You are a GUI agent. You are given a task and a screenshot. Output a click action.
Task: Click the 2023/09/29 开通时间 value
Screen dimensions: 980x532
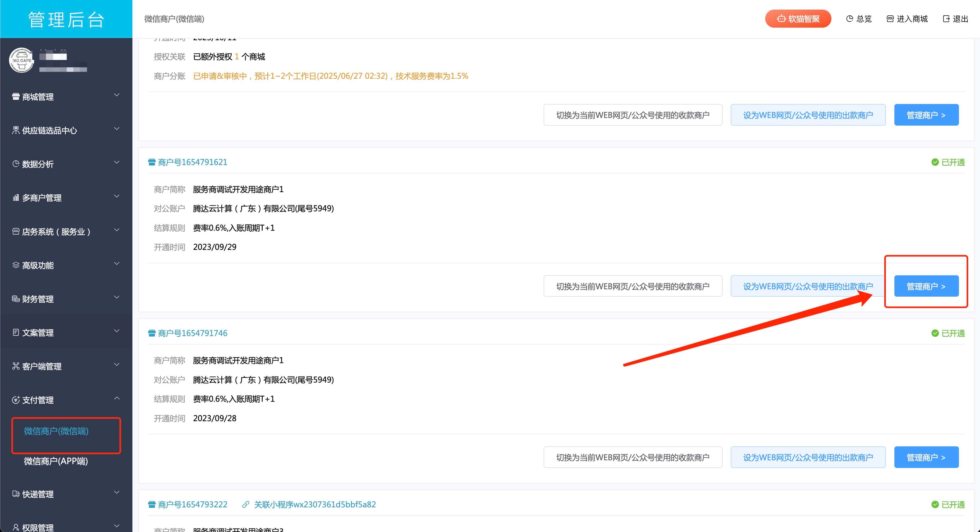pyautogui.click(x=214, y=247)
